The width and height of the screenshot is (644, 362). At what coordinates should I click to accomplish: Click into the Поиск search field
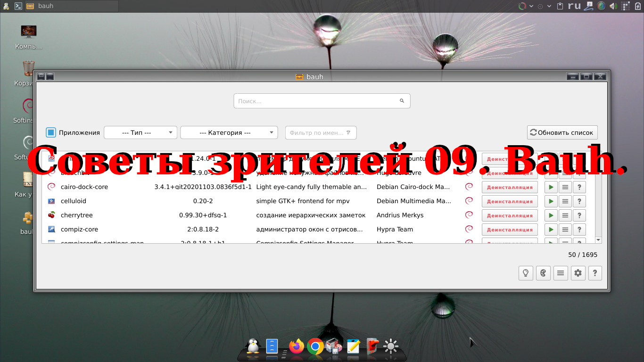point(322,101)
